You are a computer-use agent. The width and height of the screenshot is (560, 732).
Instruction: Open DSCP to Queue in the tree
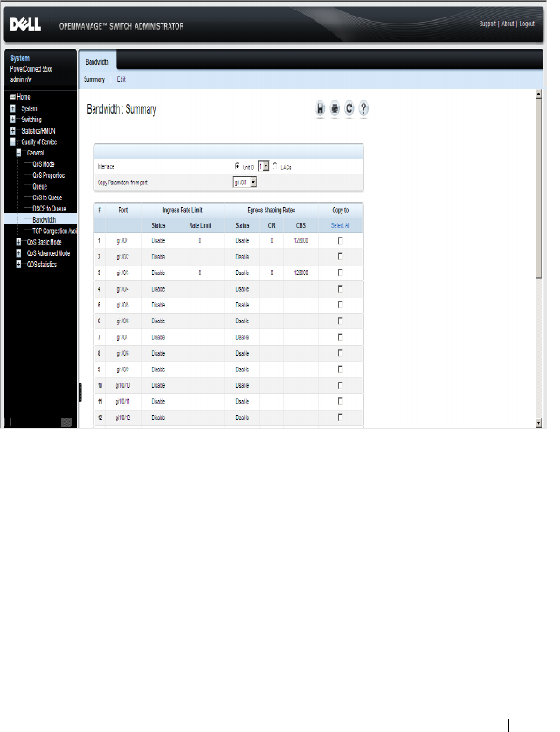(49, 209)
